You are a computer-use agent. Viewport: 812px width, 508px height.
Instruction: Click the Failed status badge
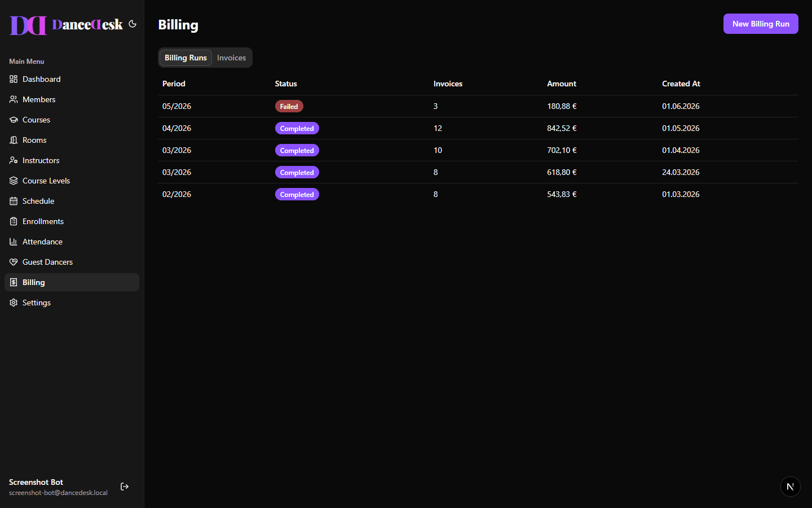pyautogui.click(x=289, y=106)
